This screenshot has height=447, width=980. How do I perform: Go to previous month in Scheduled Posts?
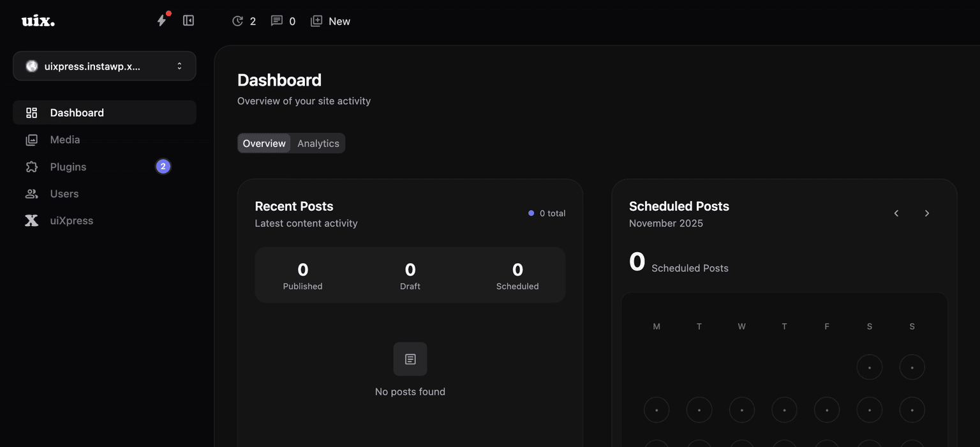click(x=896, y=213)
